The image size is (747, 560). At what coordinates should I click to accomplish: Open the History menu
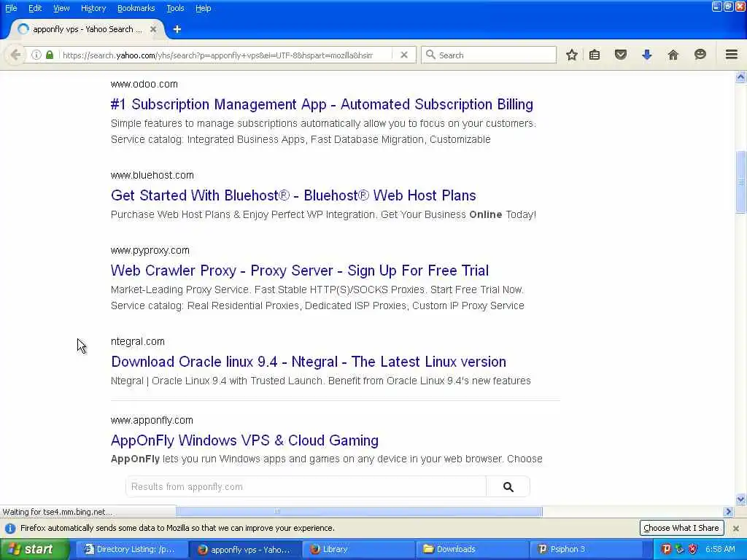coord(93,8)
